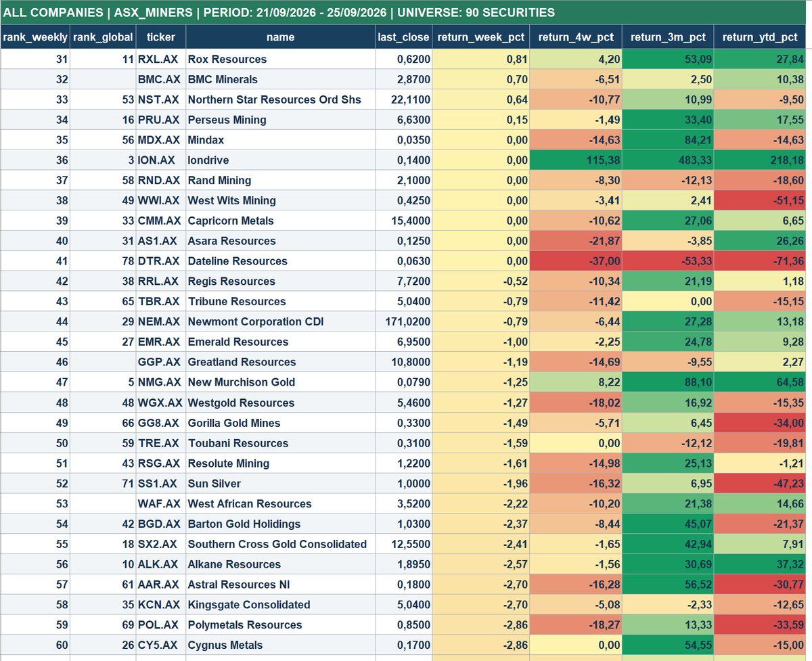Select ticker RRL.AX

point(160,281)
